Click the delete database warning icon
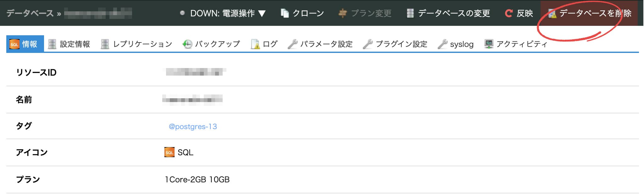This screenshot has height=194, width=644. click(x=552, y=13)
